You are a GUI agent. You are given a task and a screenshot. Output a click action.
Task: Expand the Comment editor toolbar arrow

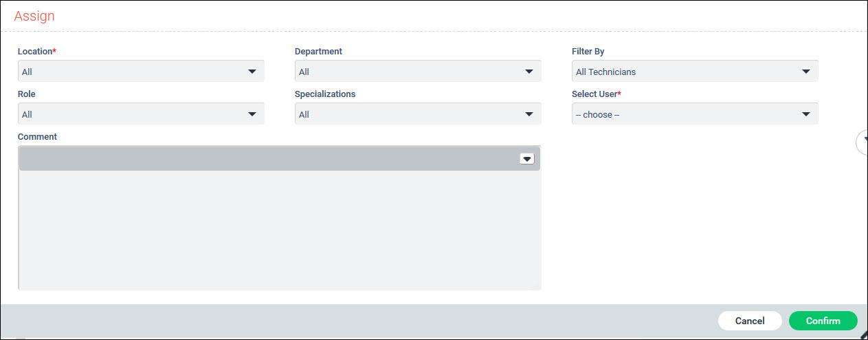pos(527,159)
